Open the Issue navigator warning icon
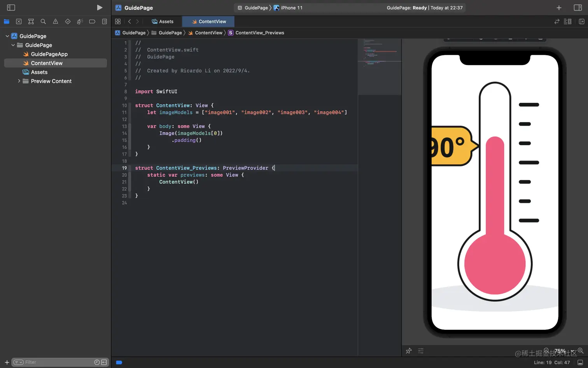This screenshot has width=588, height=368. (x=56, y=21)
